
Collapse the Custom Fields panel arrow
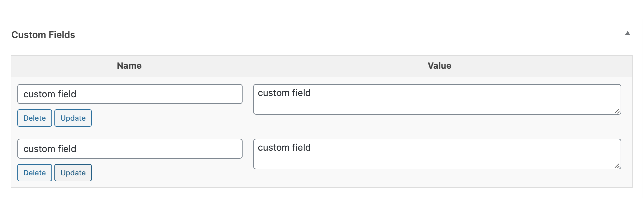coord(627,33)
